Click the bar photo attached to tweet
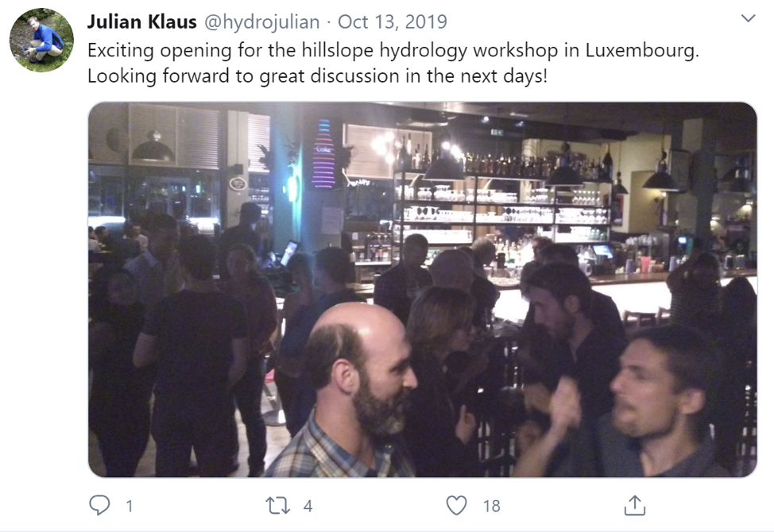 click(x=423, y=289)
